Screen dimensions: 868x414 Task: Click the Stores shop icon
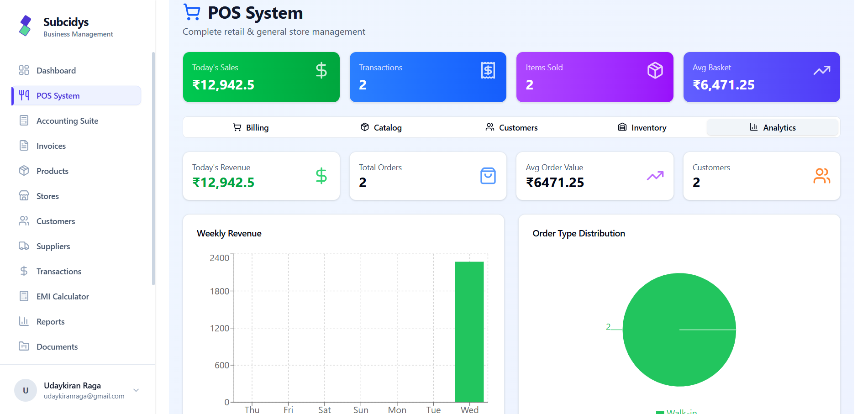(24, 196)
